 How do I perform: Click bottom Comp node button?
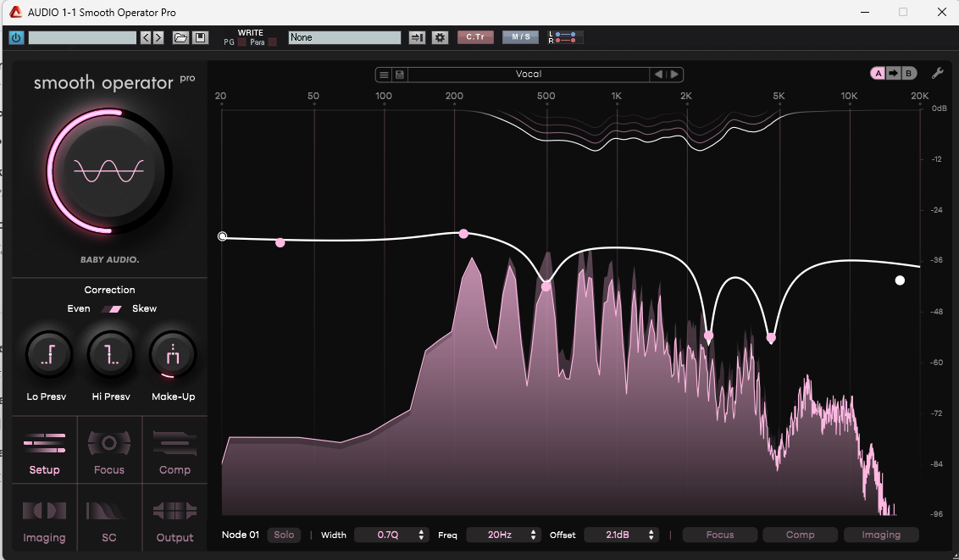(x=800, y=535)
